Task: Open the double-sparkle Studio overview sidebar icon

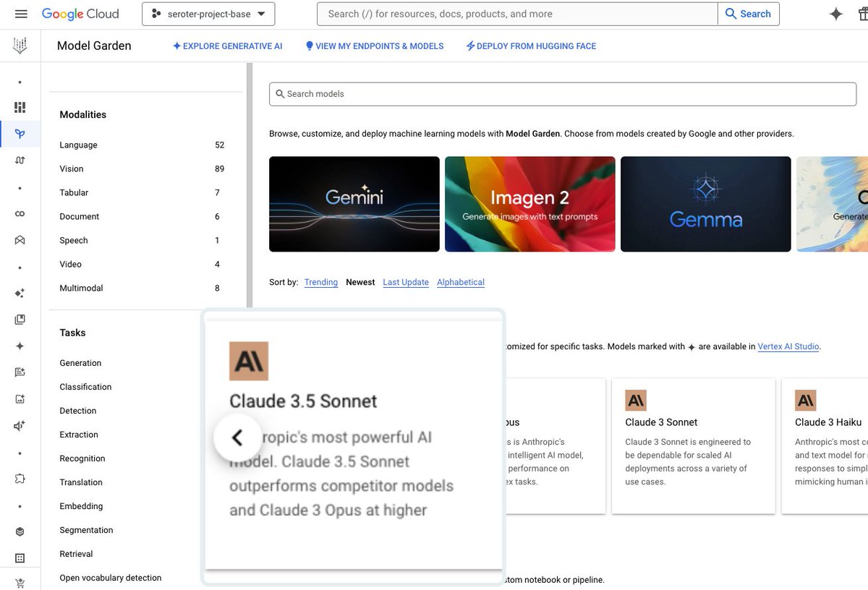Action: (20, 293)
